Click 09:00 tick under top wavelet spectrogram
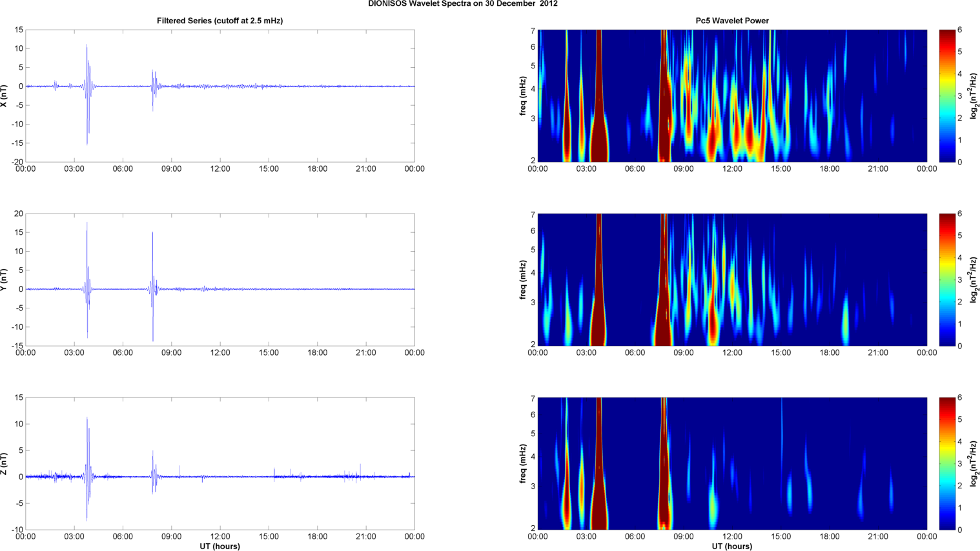The width and height of the screenshot is (980, 551). [684, 169]
